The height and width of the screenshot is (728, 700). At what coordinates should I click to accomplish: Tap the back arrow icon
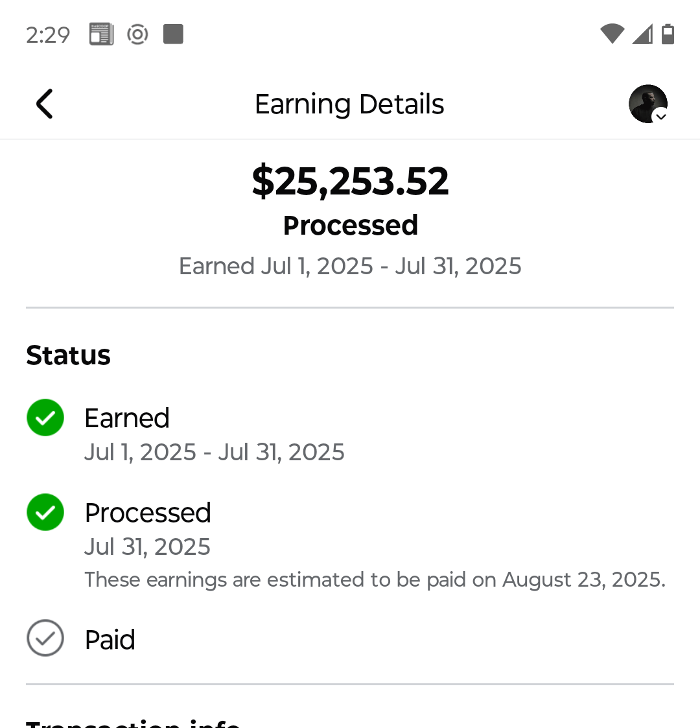44,104
